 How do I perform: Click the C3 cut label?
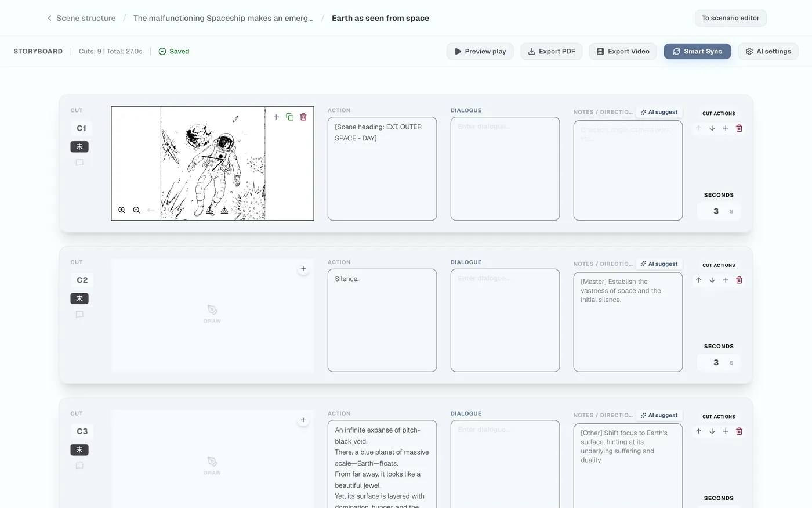[x=82, y=431]
